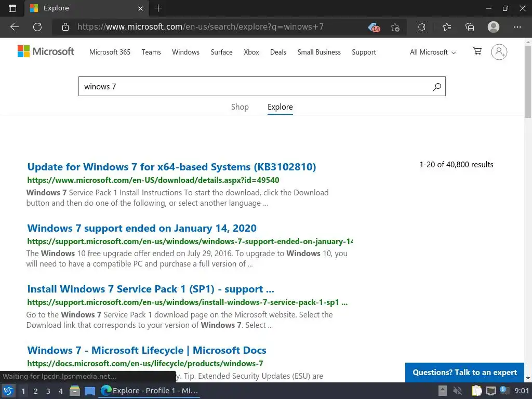Switch to workspace 4
This screenshot has height=399, width=532.
[61, 391]
